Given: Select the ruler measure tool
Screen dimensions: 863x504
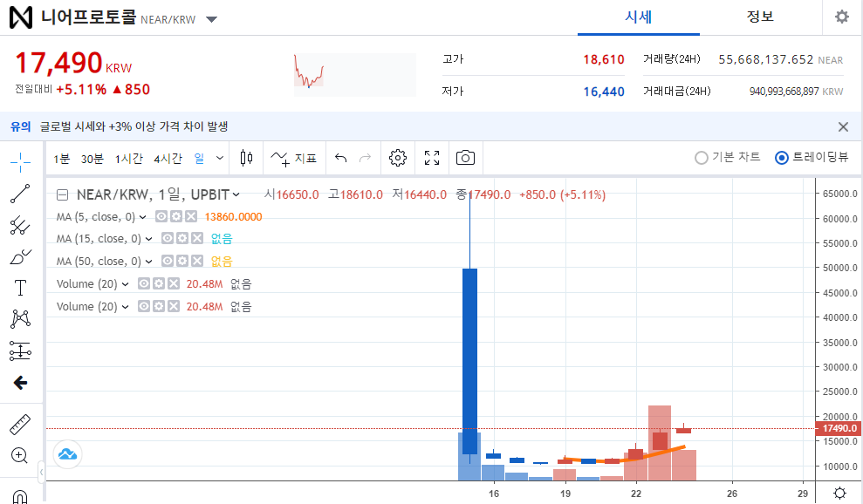Looking at the screenshot, I should tap(20, 425).
